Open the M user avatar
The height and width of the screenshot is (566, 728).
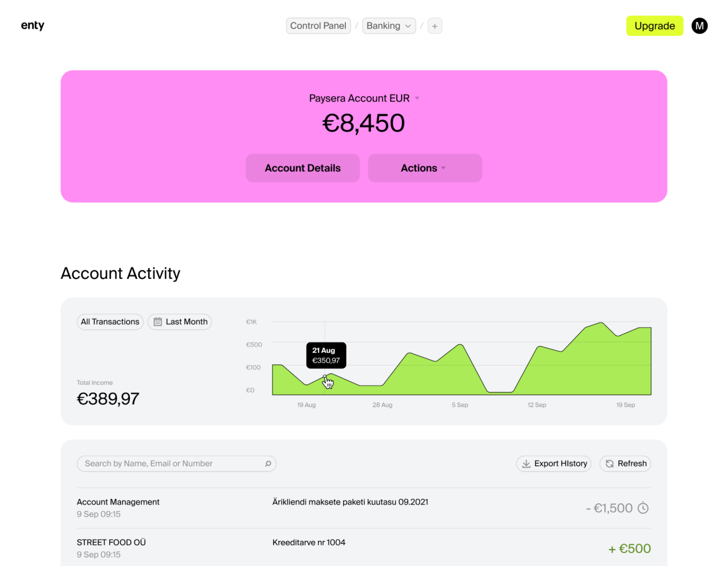(699, 26)
